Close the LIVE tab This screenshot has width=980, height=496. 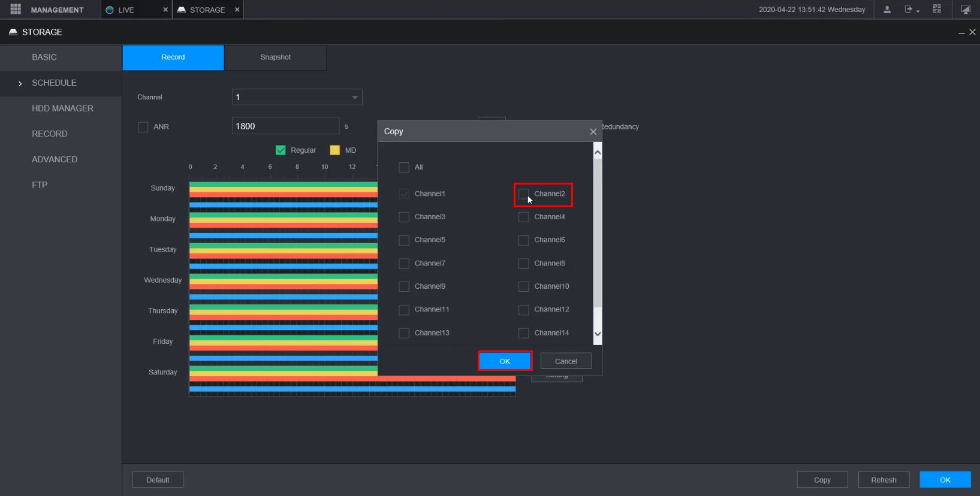(165, 10)
